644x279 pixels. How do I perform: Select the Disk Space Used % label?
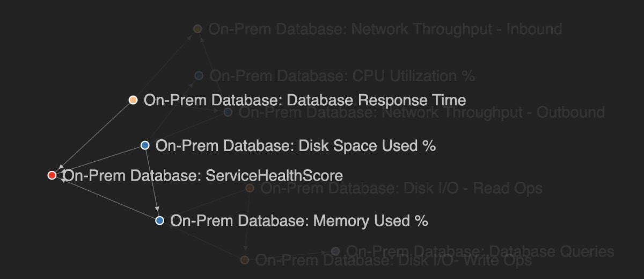[295, 146]
